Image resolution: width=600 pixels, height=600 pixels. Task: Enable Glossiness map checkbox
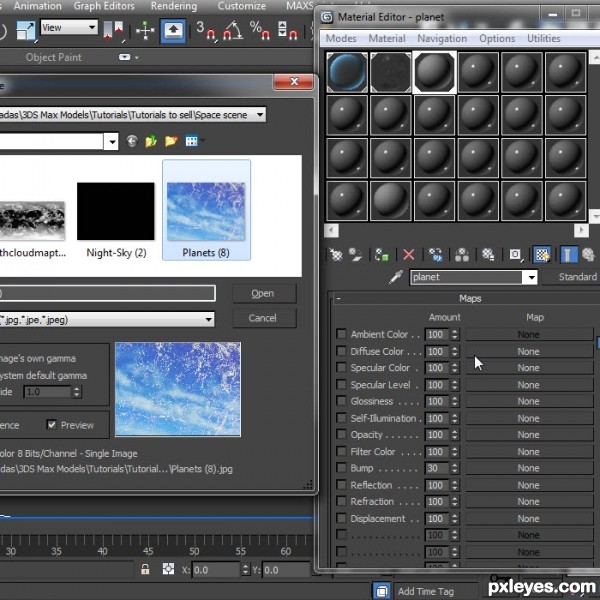[341, 401]
